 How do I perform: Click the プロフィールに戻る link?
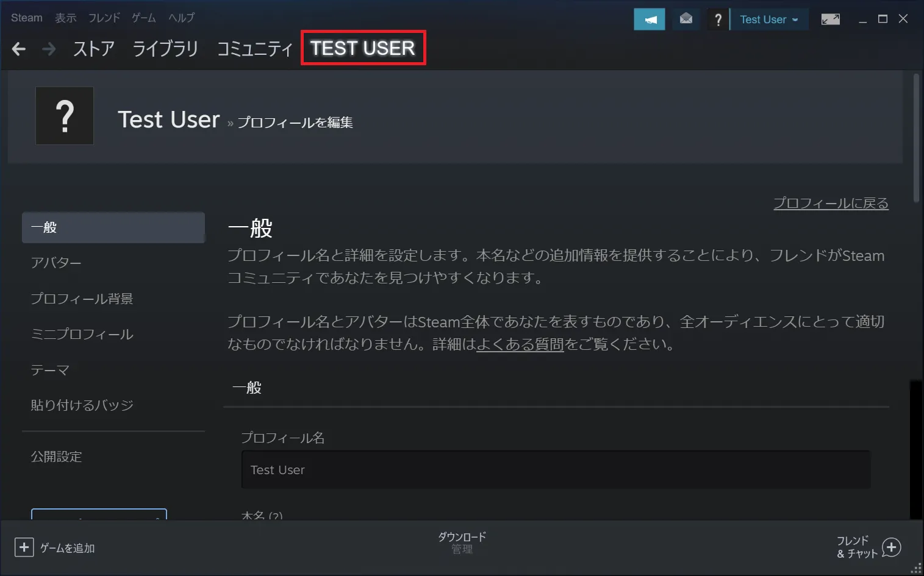831,204
